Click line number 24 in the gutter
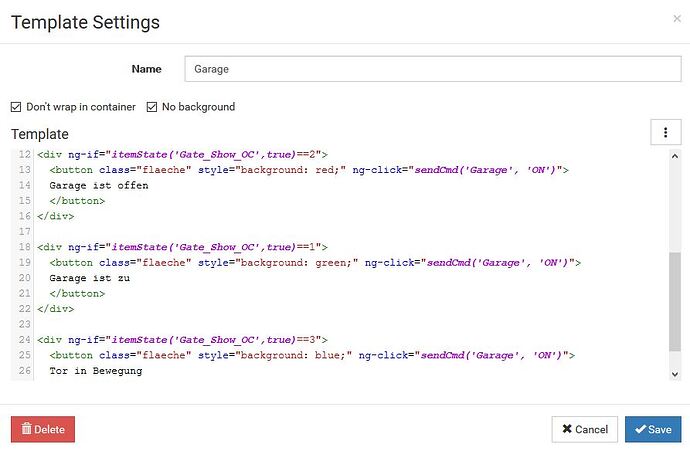Viewport: 690px width, 451px height. pyautogui.click(x=22, y=340)
